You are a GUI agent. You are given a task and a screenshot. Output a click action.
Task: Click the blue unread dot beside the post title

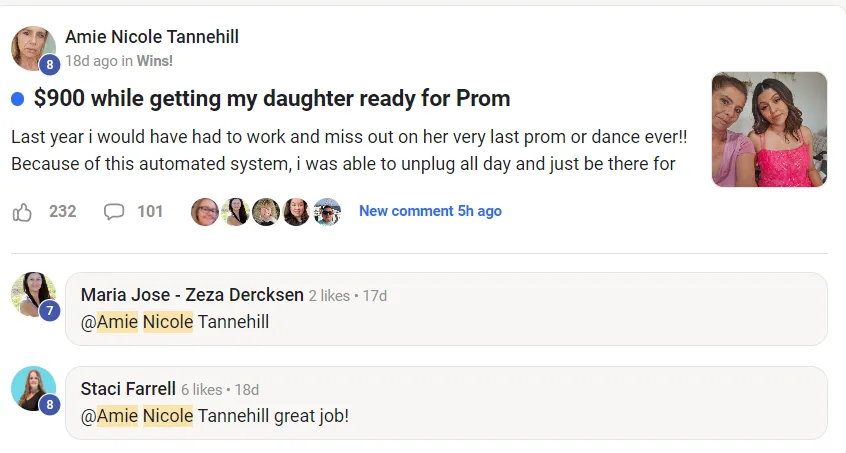tap(18, 99)
